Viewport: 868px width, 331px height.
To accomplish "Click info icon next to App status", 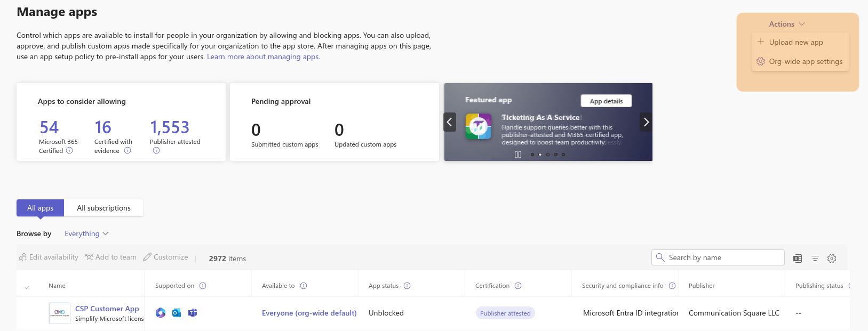I will [407, 286].
